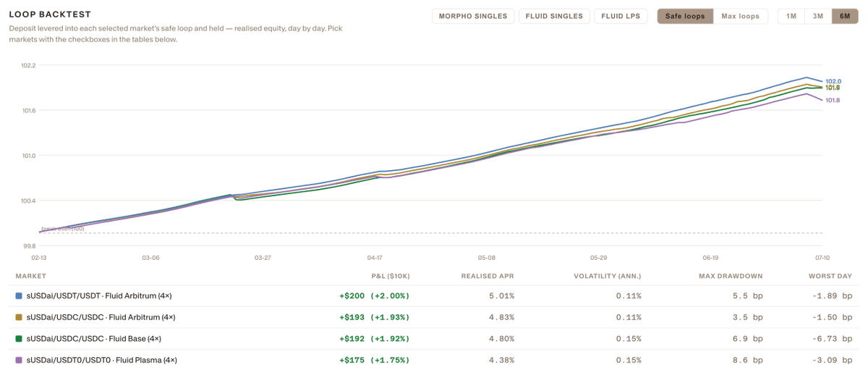Click the 8.6 bp max drawdown value
The height and width of the screenshot is (378, 868).
click(x=748, y=360)
